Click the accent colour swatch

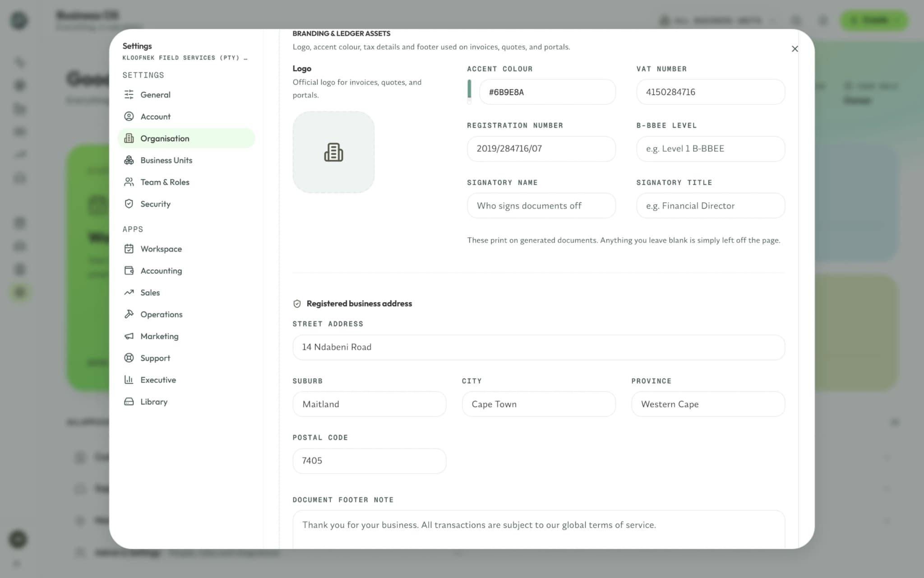click(469, 92)
